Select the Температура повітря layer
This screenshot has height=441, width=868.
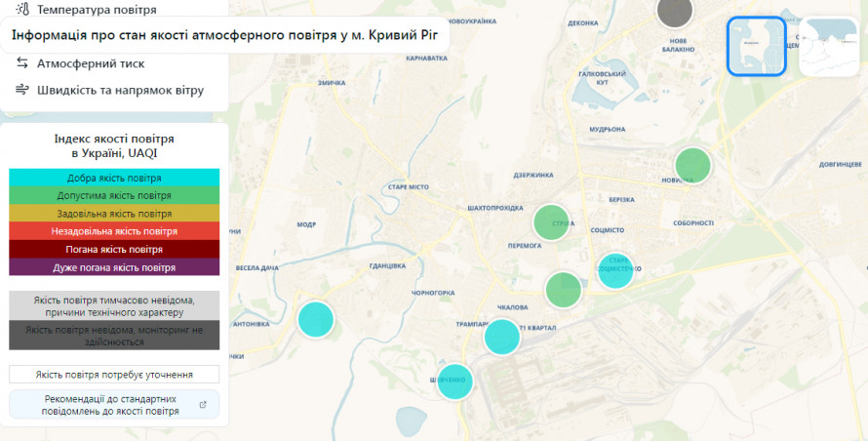[96, 10]
